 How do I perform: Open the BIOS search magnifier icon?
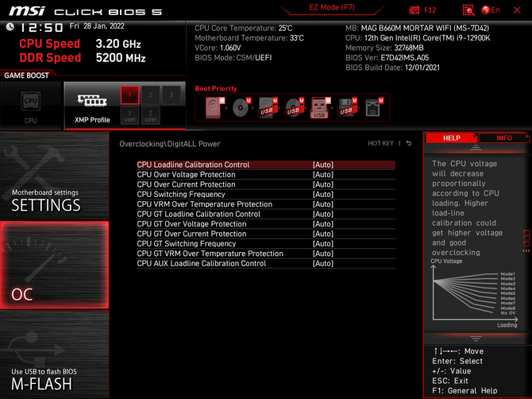[468, 10]
